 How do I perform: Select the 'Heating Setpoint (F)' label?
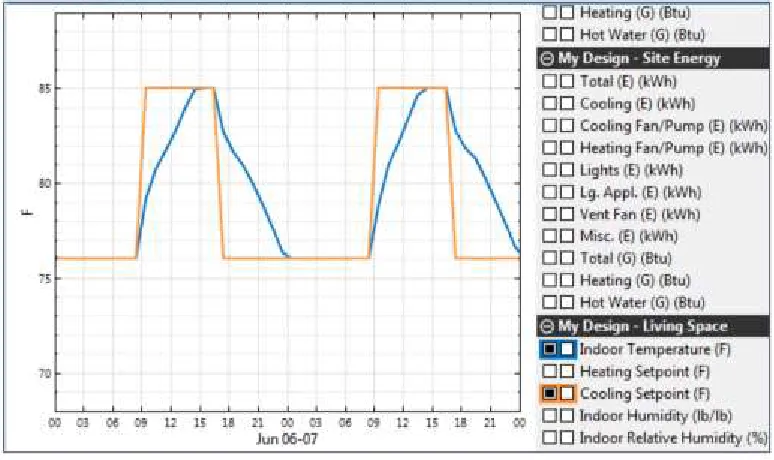pyautogui.click(x=645, y=372)
